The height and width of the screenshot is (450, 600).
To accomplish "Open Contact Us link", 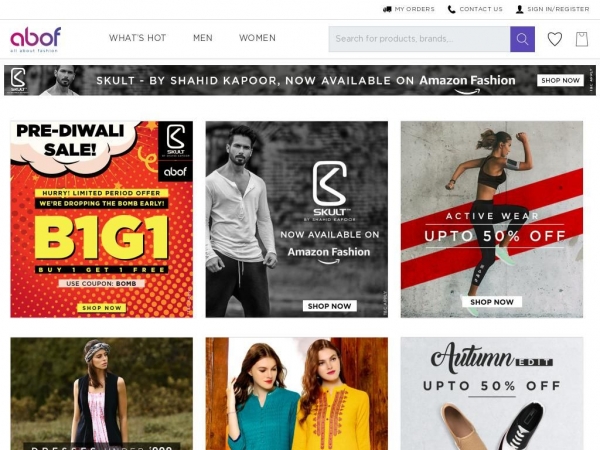I will (481, 9).
